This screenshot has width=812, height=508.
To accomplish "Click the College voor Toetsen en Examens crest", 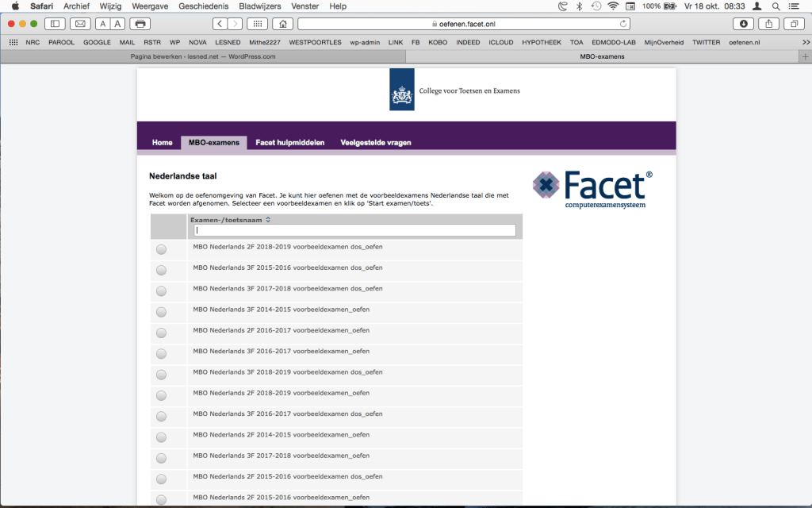I will click(x=401, y=88).
